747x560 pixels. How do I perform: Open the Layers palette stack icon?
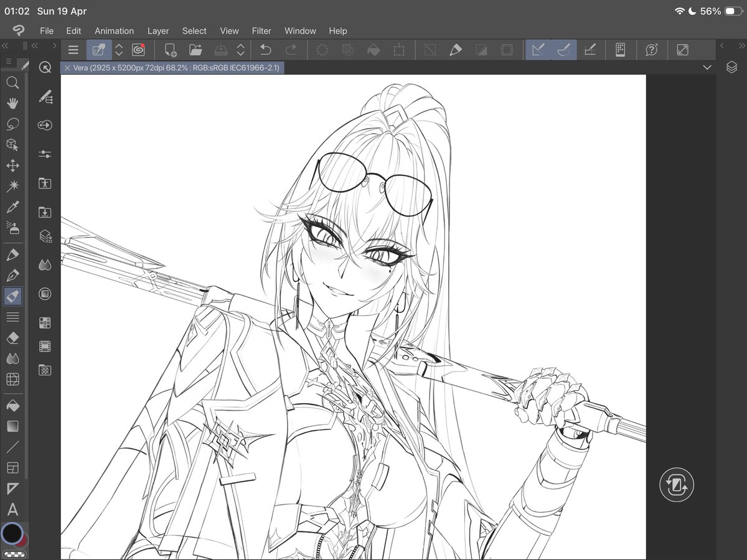coord(732,67)
